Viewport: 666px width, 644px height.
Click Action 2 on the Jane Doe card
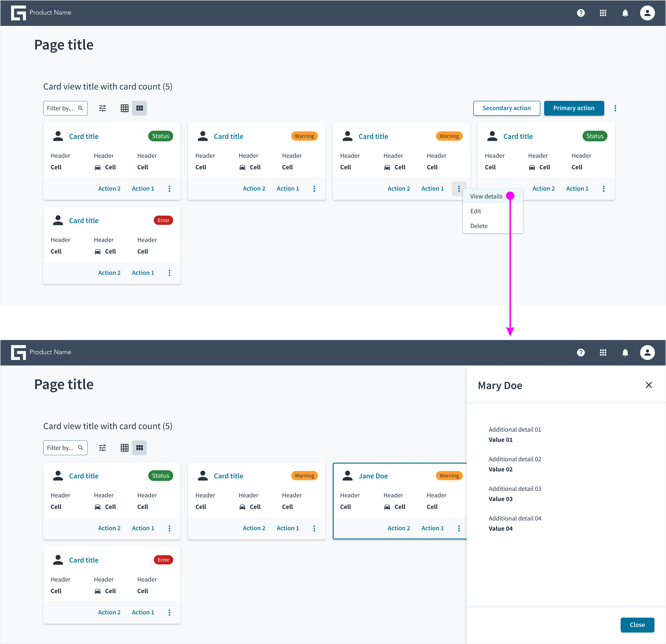click(399, 528)
